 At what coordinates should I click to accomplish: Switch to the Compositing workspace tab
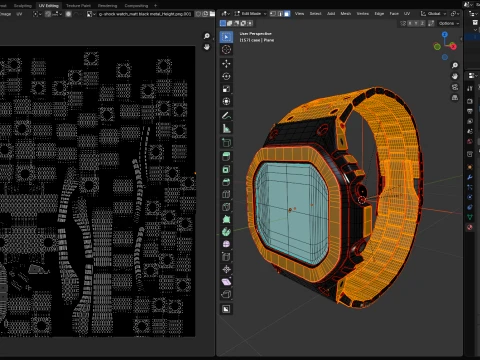pyautogui.click(x=136, y=6)
